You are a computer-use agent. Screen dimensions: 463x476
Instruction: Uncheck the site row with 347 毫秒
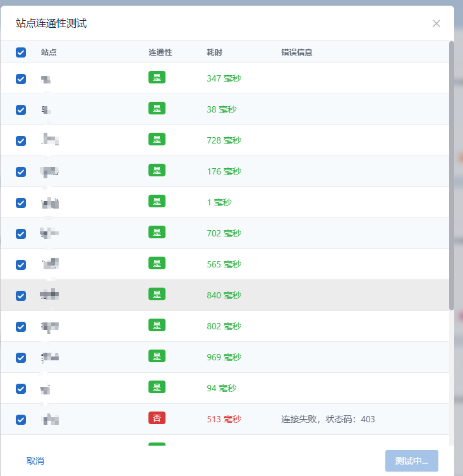(x=21, y=79)
